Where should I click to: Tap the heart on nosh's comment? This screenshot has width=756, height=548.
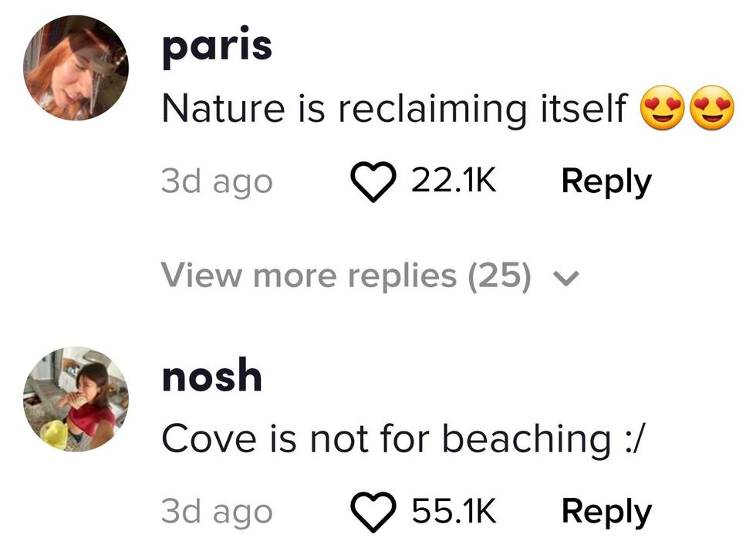[373, 512]
